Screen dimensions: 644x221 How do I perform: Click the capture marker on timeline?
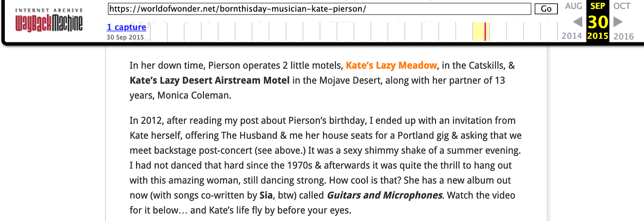coord(485,31)
